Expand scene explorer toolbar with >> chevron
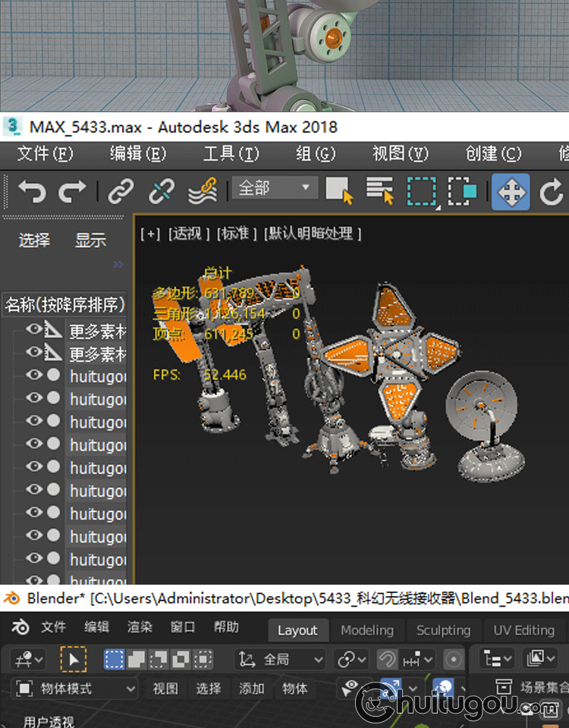Viewport: 569px width, 728px height. [118, 264]
